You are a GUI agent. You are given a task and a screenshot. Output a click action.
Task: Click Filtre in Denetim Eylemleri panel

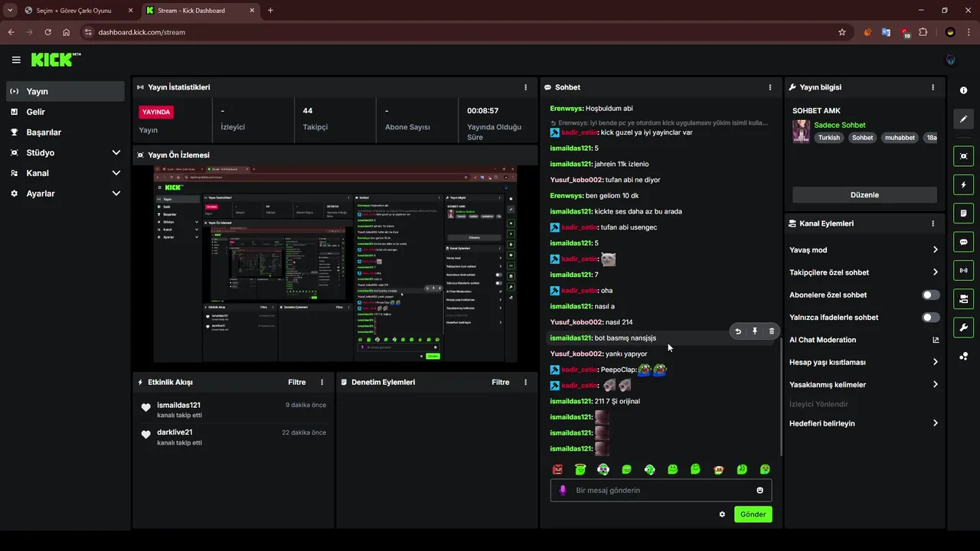(x=501, y=382)
